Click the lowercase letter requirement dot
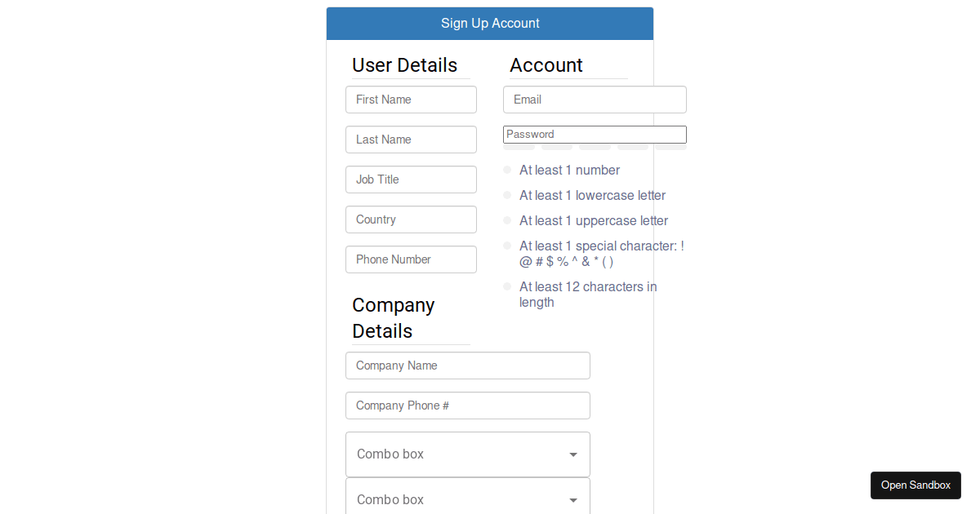The image size is (980, 514). 507,195
